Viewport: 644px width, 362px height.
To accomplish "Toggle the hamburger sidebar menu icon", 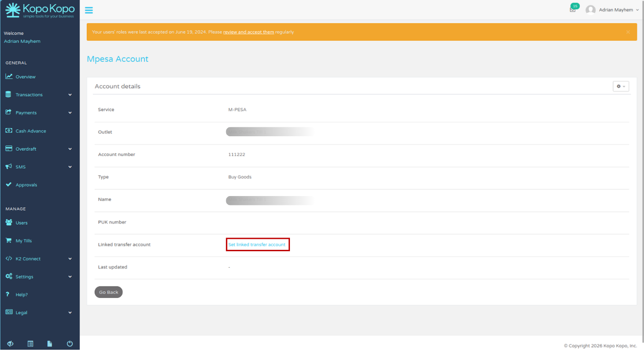I will point(89,10).
